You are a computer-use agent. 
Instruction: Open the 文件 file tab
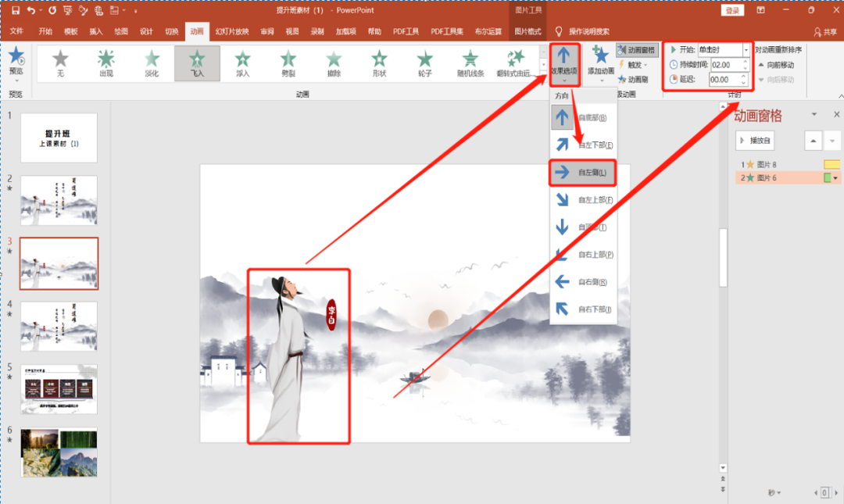tap(16, 32)
